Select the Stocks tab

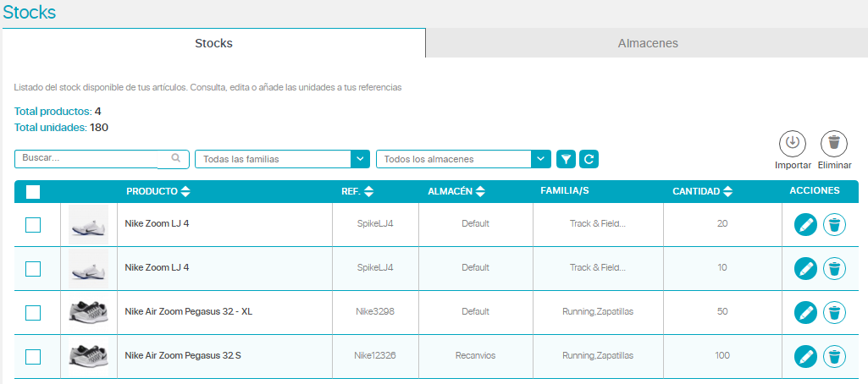tap(213, 43)
